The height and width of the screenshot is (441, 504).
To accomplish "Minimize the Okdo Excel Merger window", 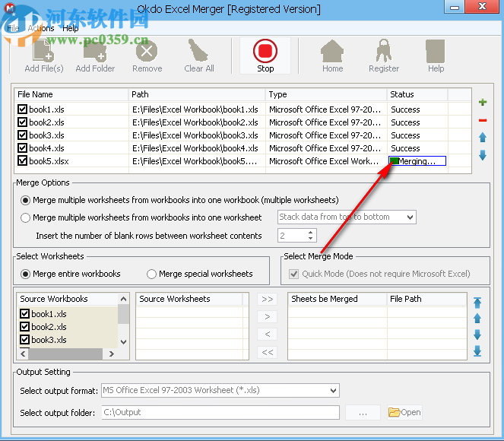I will point(454,7).
